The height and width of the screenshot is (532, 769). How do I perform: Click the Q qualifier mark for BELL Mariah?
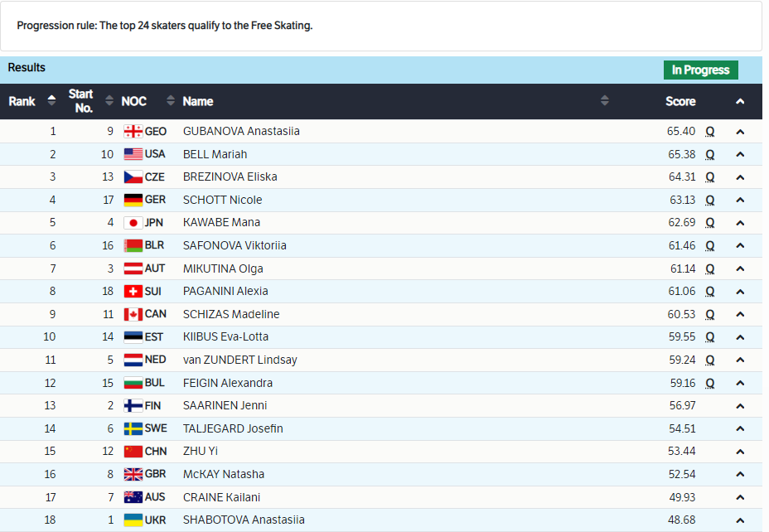pyautogui.click(x=710, y=154)
